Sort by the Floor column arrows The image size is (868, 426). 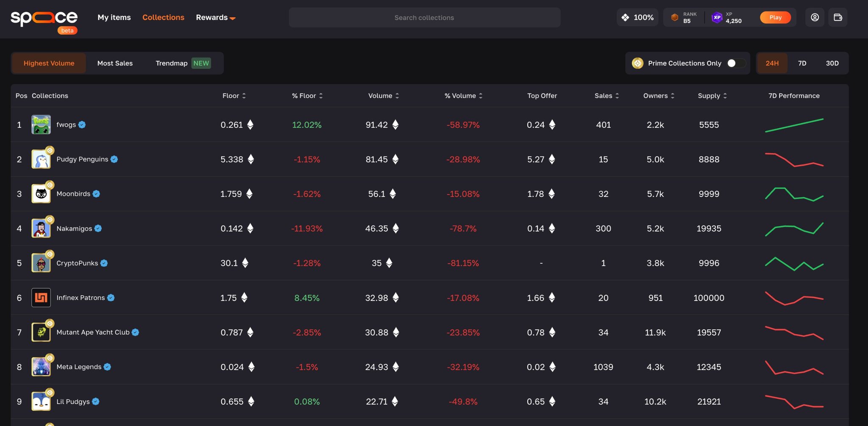point(244,96)
